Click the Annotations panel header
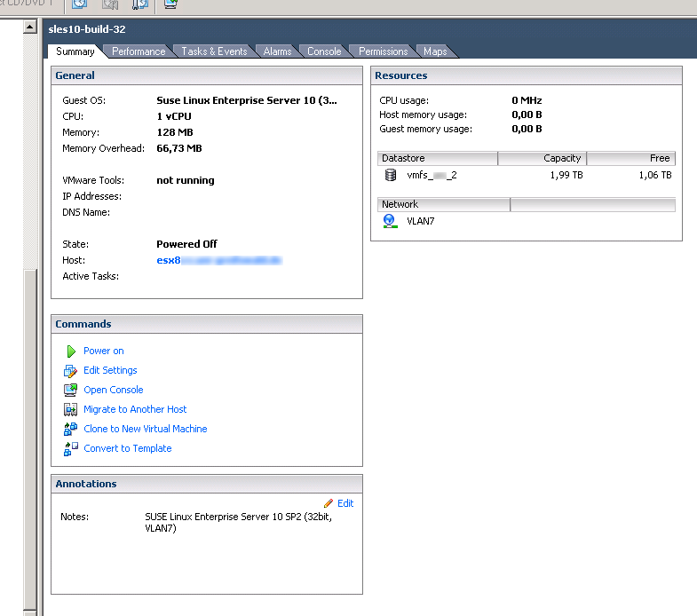This screenshot has width=697, height=616. [x=207, y=484]
